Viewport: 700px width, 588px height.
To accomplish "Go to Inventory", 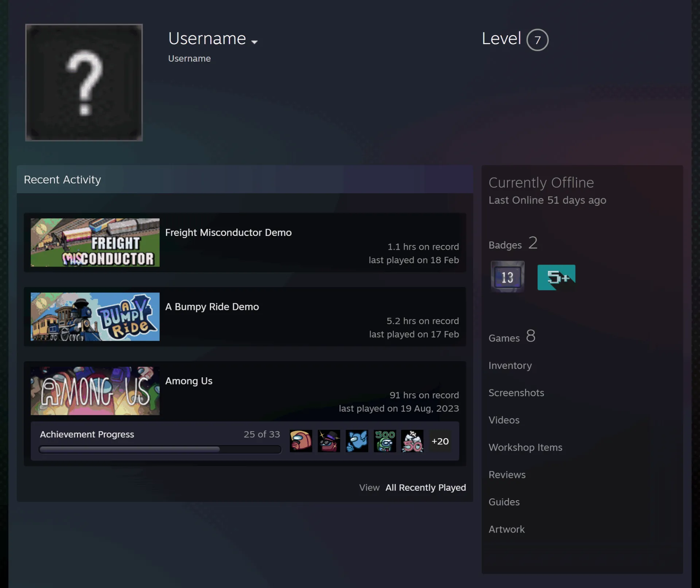I will point(510,365).
